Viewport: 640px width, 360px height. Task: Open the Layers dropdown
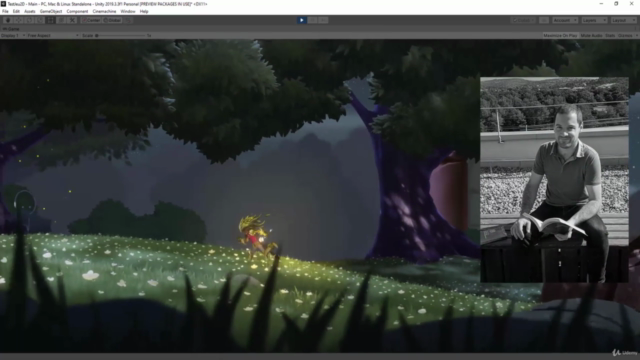click(x=594, y=20)
